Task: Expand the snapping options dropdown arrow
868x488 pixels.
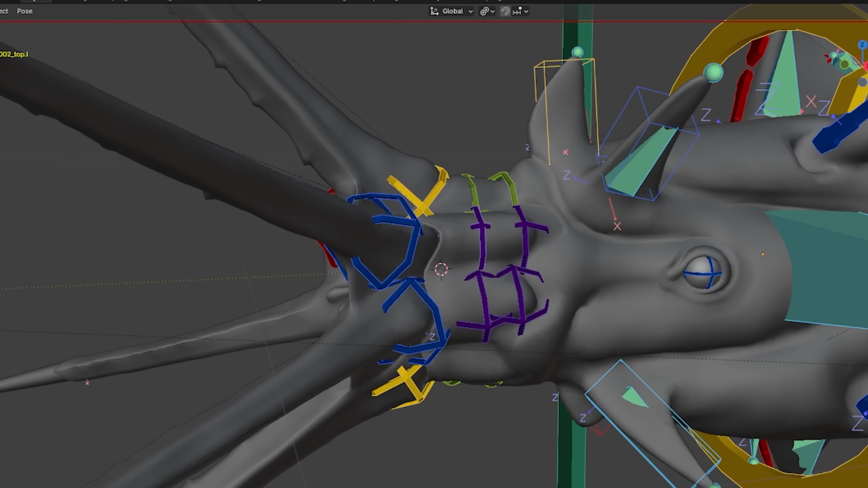Action: point(526,12)
